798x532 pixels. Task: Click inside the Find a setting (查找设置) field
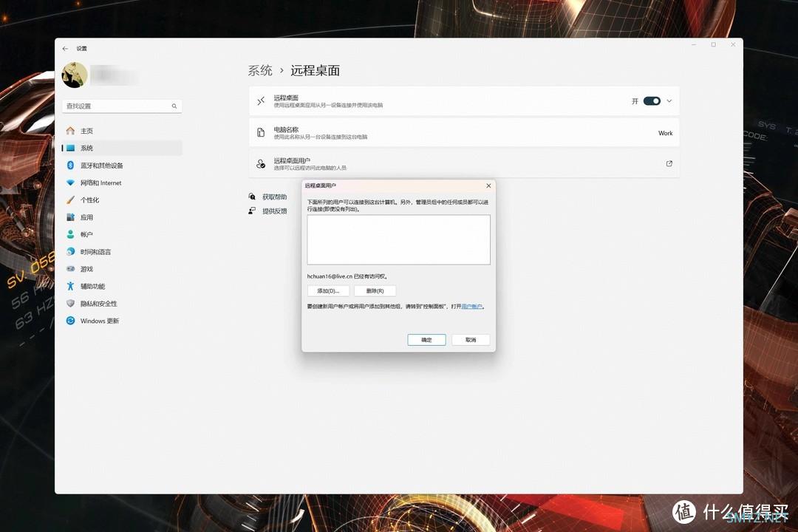[x=117, y=106]
